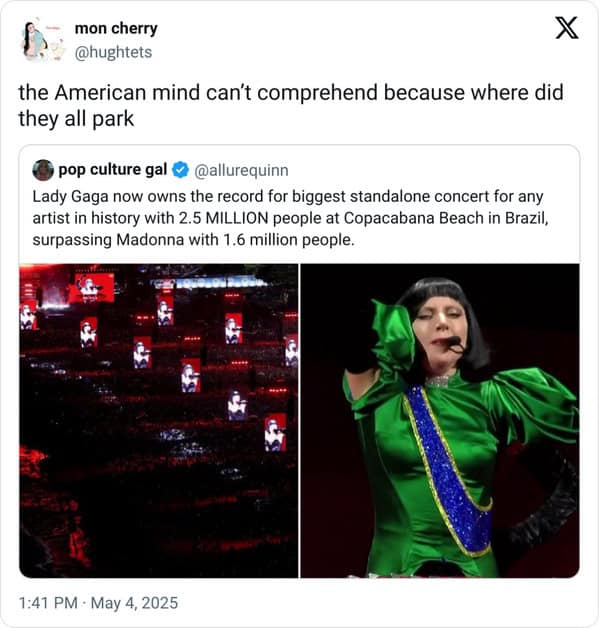Open the green outfit performer photo

pyautogui.click(x=440, y=421)
